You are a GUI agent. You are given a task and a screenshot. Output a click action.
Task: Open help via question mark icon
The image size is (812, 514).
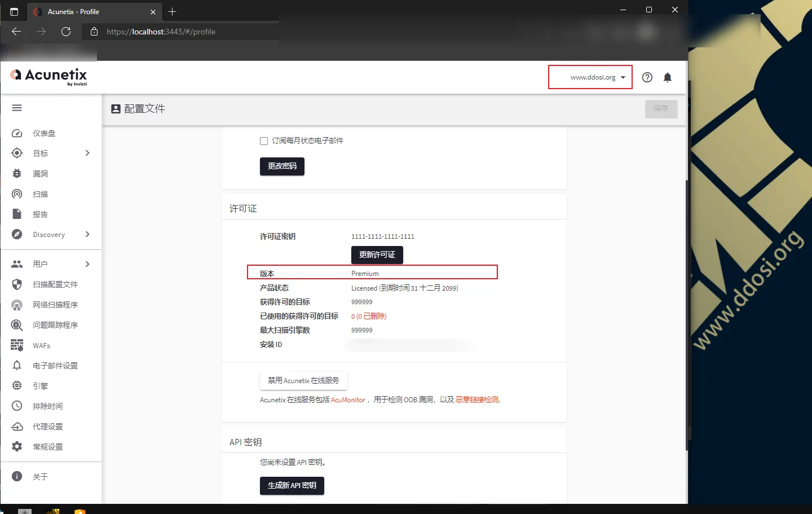point(647,77)
